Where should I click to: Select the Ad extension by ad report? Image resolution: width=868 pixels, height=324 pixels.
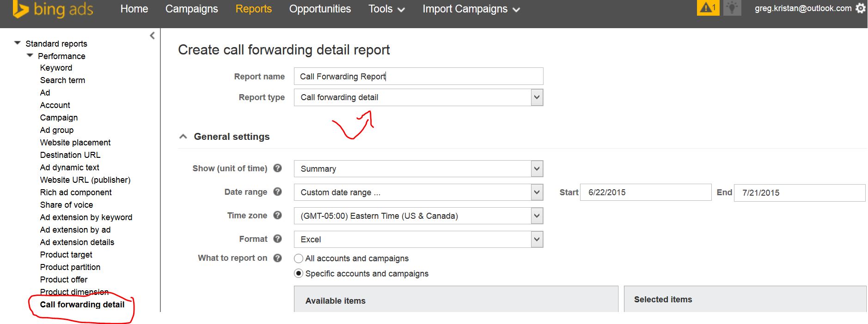point(75,230)
